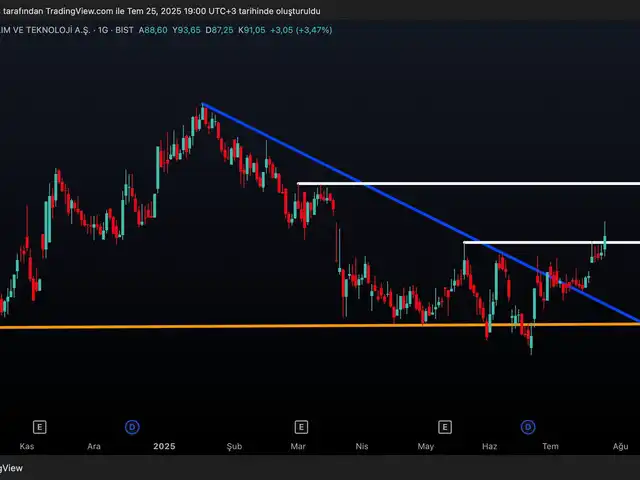Click the earnings E marker above Kas
640x480 pixels.
40,426
